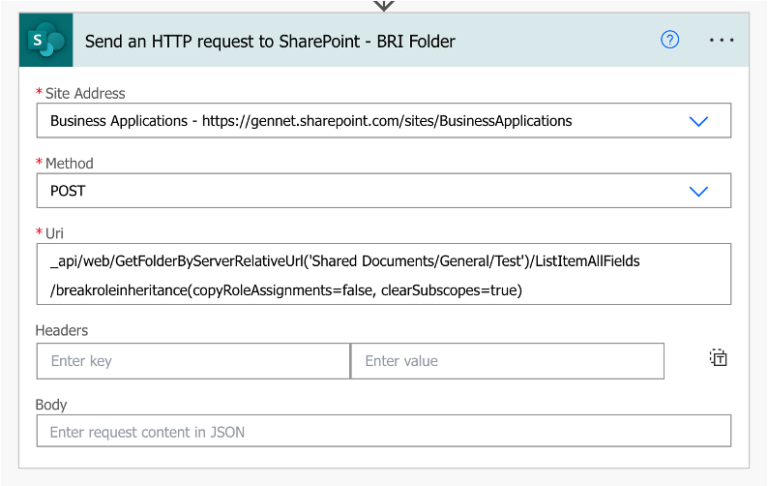Click the Body JSON content field
This screenshot has height=486, width=768.
(384, 431)
